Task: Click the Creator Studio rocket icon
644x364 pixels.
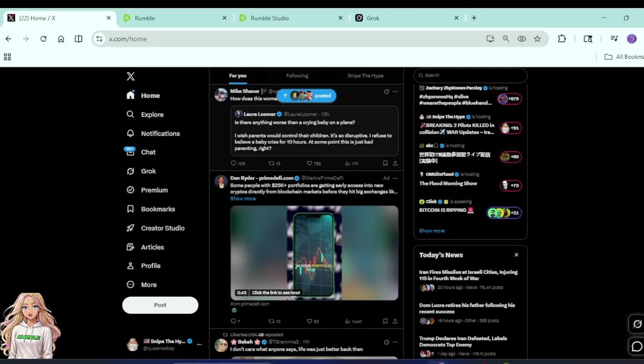Action: tap(130, 228)
